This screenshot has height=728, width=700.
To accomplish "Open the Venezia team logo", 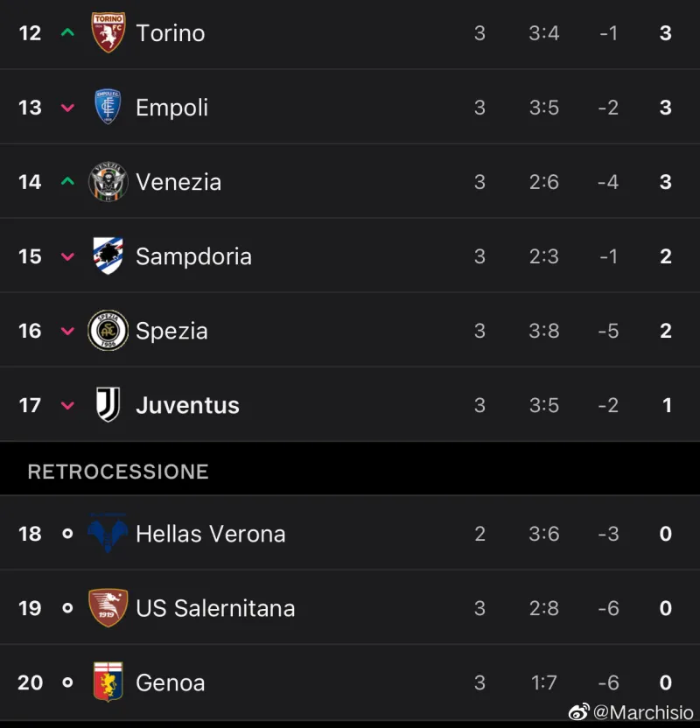I will 108,182.
